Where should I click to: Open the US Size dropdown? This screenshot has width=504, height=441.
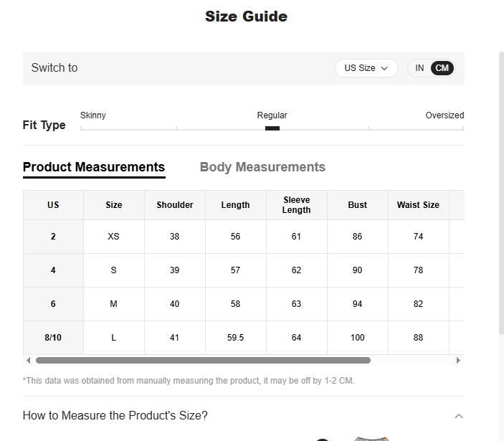pos(366,68)
